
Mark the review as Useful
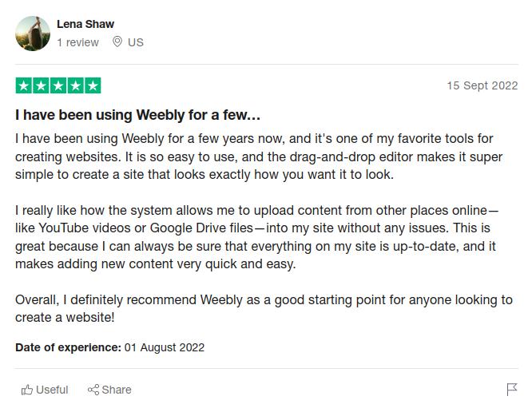(x=45, y=390)
